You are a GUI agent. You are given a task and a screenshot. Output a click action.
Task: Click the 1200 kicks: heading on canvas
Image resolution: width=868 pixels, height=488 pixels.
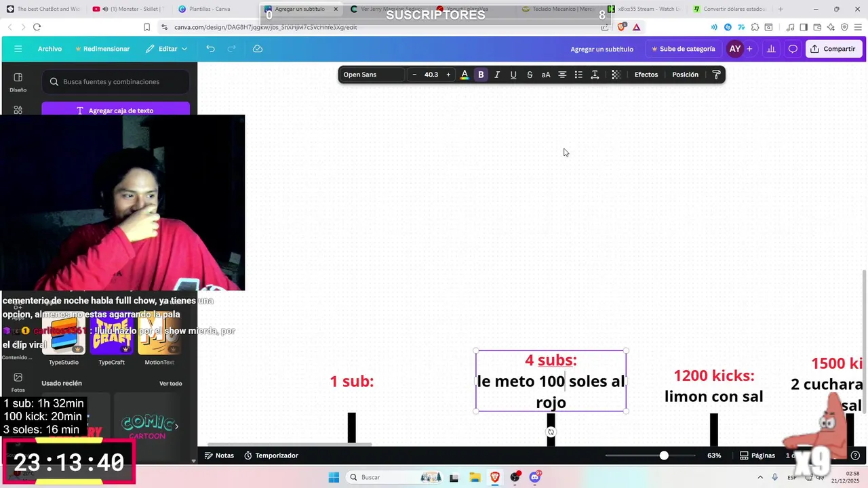click(714, 375)
